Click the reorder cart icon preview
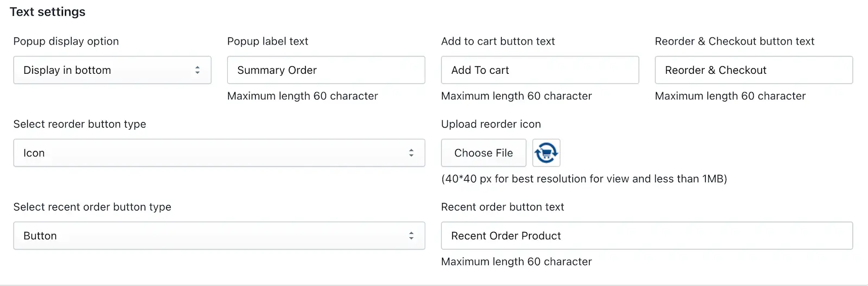The width and height of the screenshot is (868, 286). (546, 152)
